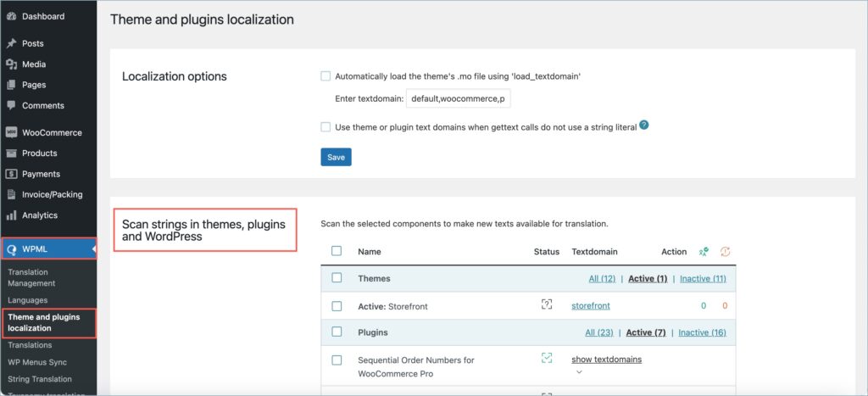
Task: Filter plugins by Active (7)
Action: tap(646, 332)
